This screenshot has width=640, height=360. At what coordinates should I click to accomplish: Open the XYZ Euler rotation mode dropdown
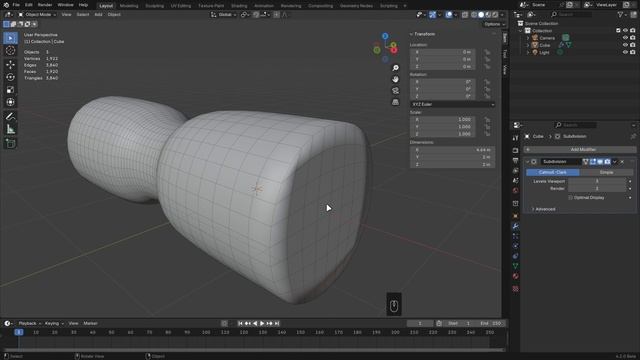(x=452, y=104)
